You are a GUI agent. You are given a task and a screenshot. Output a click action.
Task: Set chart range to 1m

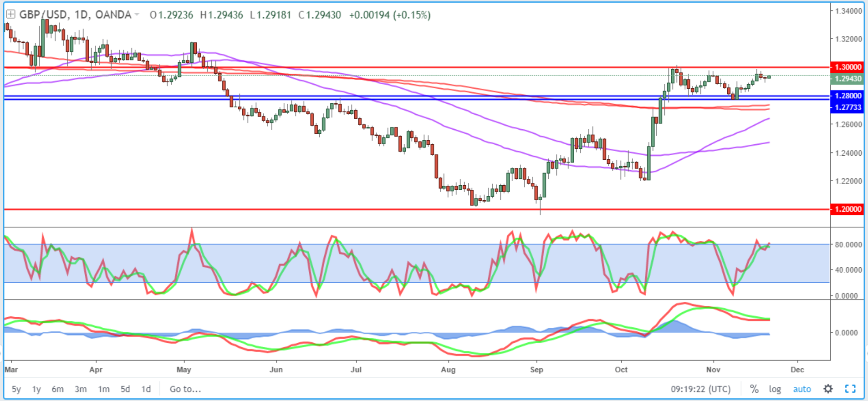coord(104,389)
